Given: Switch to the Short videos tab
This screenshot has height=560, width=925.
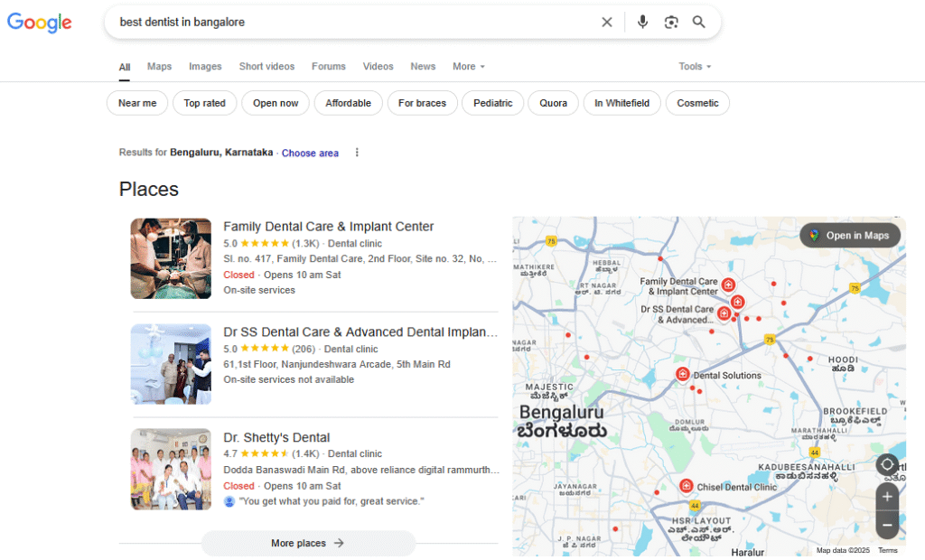Looking at the screenshot, I should (x=266, y=67).
